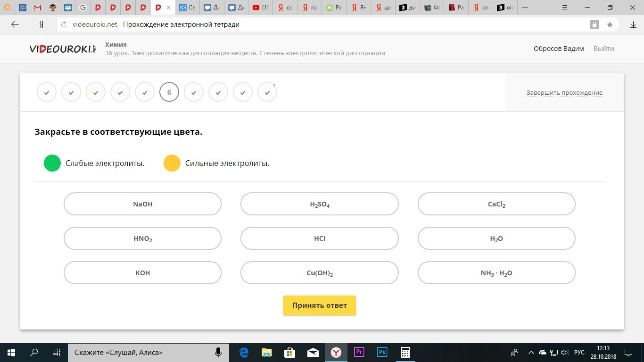Viewport: 644px width, 362px height.
Task: Go back with the browser back arrow
Action: click(x=15, y=25)
